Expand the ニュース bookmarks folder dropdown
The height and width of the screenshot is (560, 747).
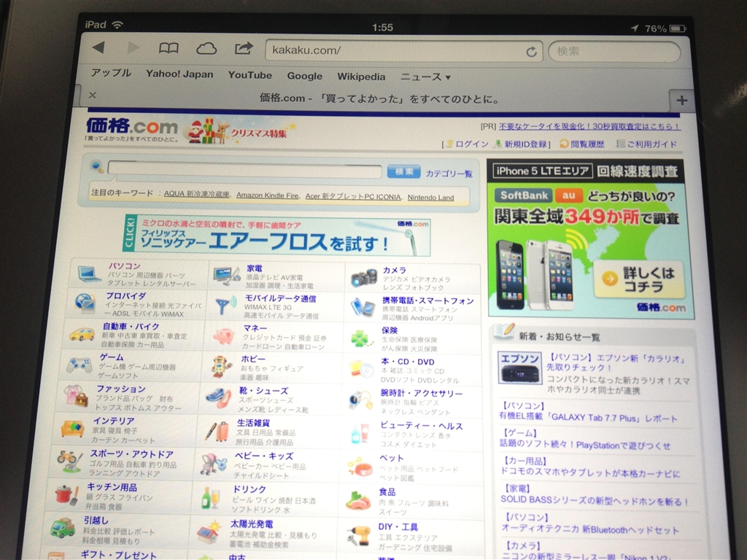coord(425,77)
